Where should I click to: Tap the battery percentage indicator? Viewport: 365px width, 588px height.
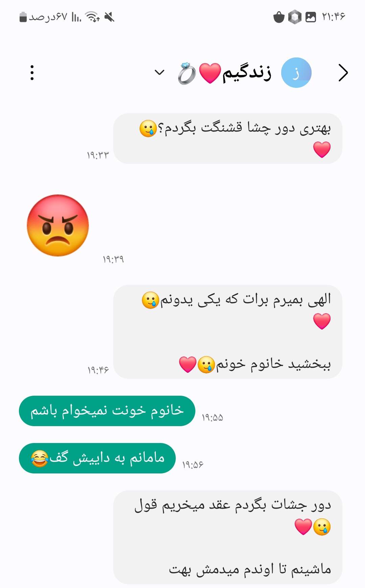point(43,17)
